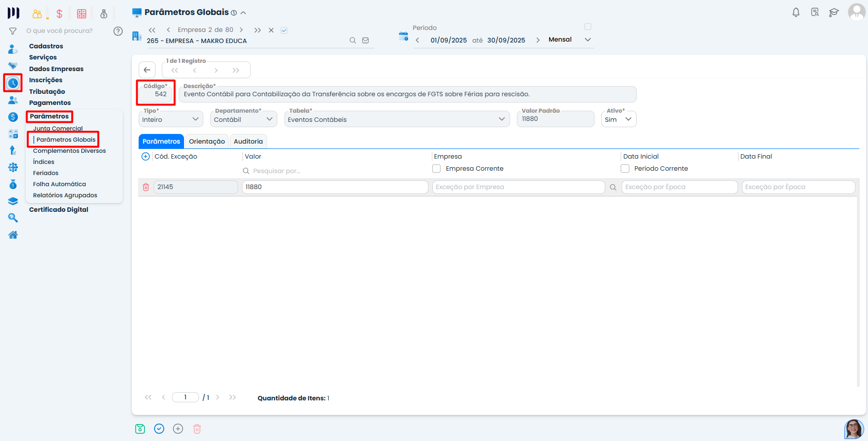Go to Folha Automática menu entry
868x441 pixels.
pos(59,184)
